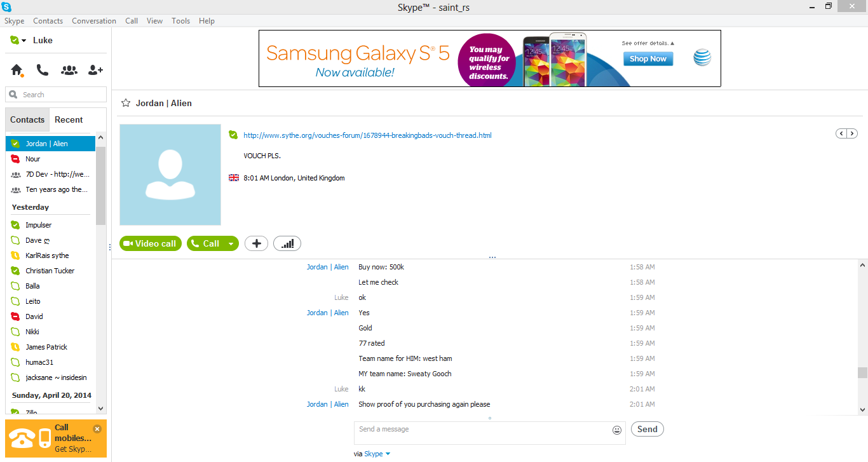
Task: Open the emoticon picker in message box
Action: [616, 430]
